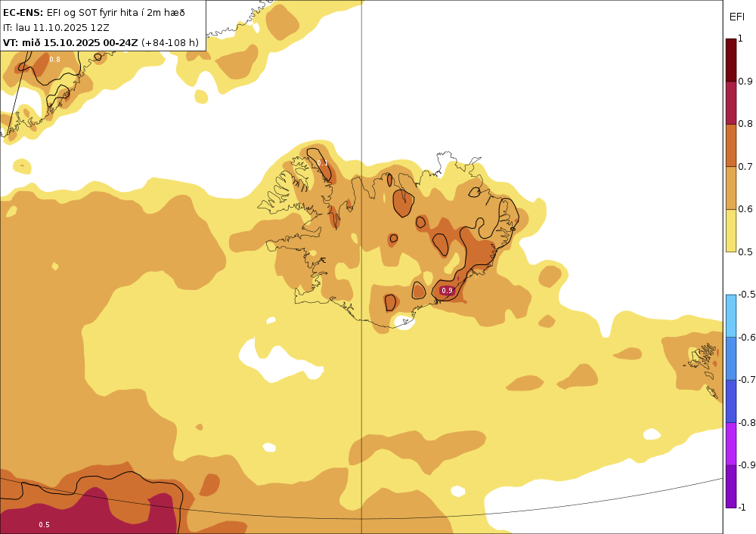This screenshot has height=534, width=756.
Task: Click the purple -0.9 to -1 legend swatch
Action: point(731,486)
